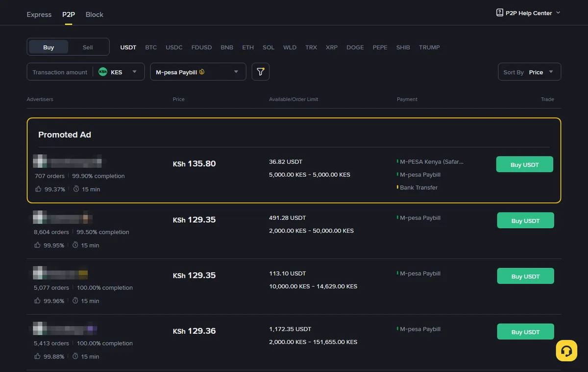Select SOL coin tab
This screenshot has width=588, height=372.
click(269, 47)
